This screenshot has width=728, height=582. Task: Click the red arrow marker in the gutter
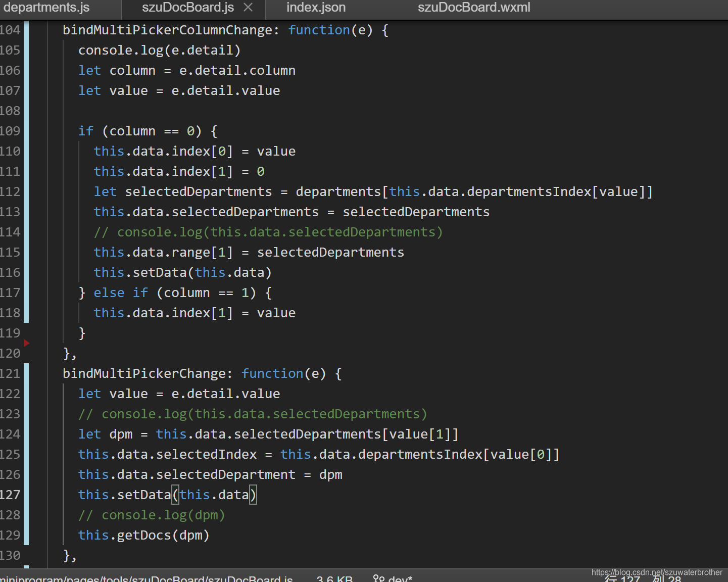(26, 343)
